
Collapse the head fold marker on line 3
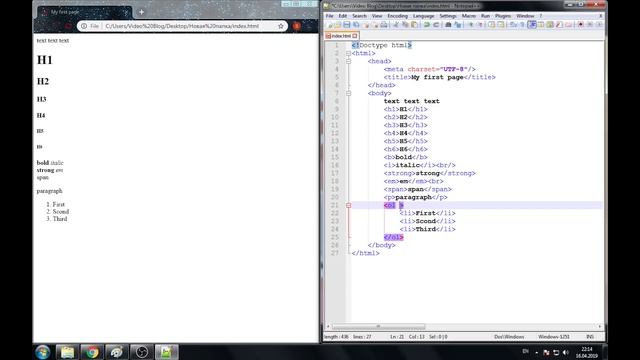pyautogui.click(x=349, y=61)
